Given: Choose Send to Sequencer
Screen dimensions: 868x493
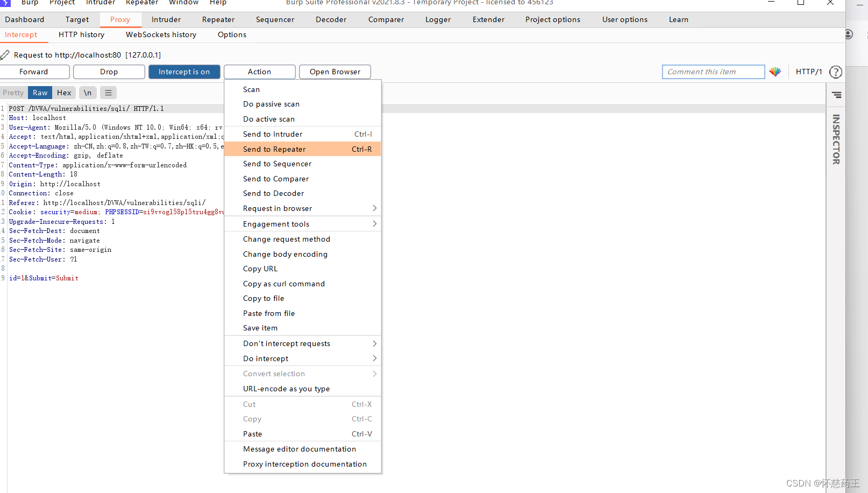Looking at the screenshot, I should pyautogui.click(x=302, y=164).
